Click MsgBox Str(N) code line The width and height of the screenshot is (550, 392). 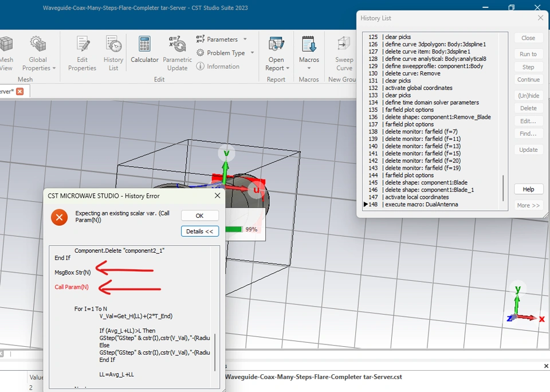(x=73, y=272)
